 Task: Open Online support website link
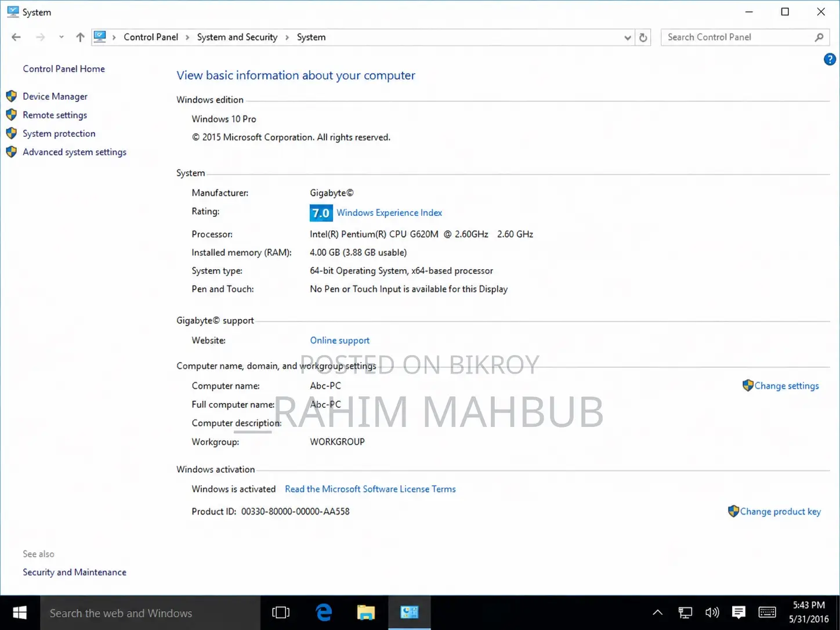coord(339,341)
